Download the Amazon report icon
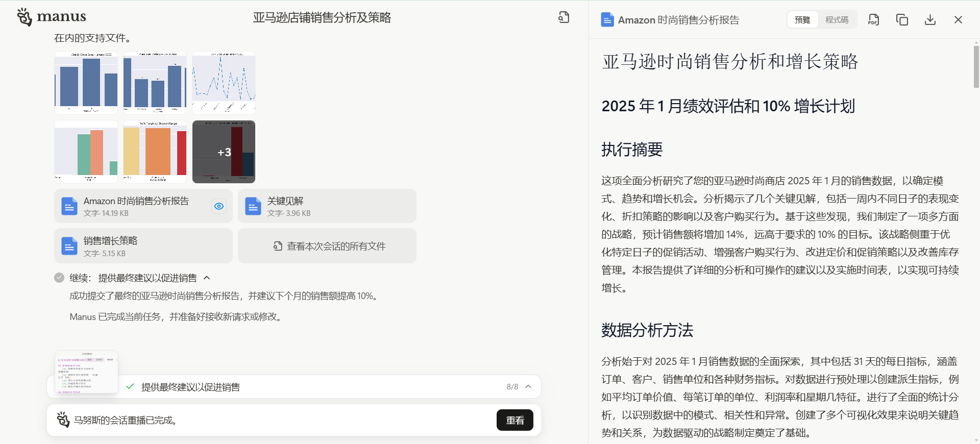 (930, 20)
